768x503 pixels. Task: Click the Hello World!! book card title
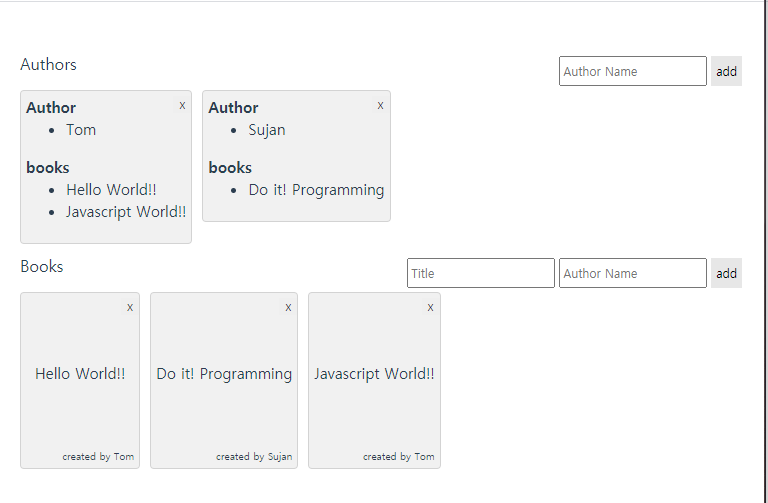80,374
